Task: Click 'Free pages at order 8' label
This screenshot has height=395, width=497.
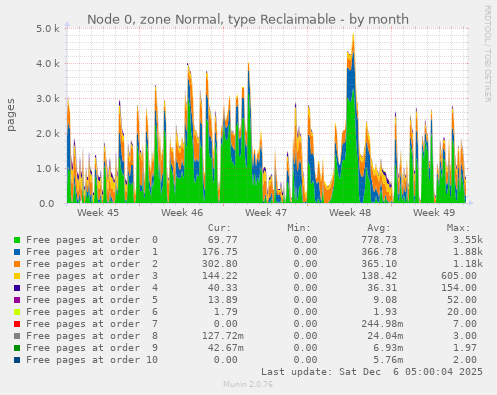Action: click(x=92, y=336)
